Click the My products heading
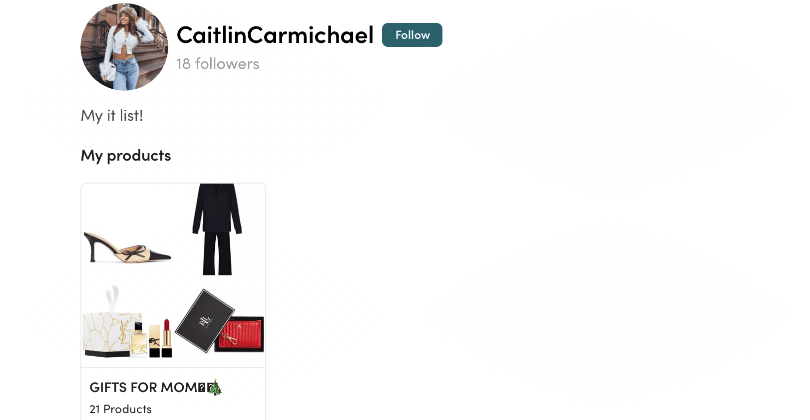Image resolution: width=810 pixels, height=420 pixels. click(126, 155)
